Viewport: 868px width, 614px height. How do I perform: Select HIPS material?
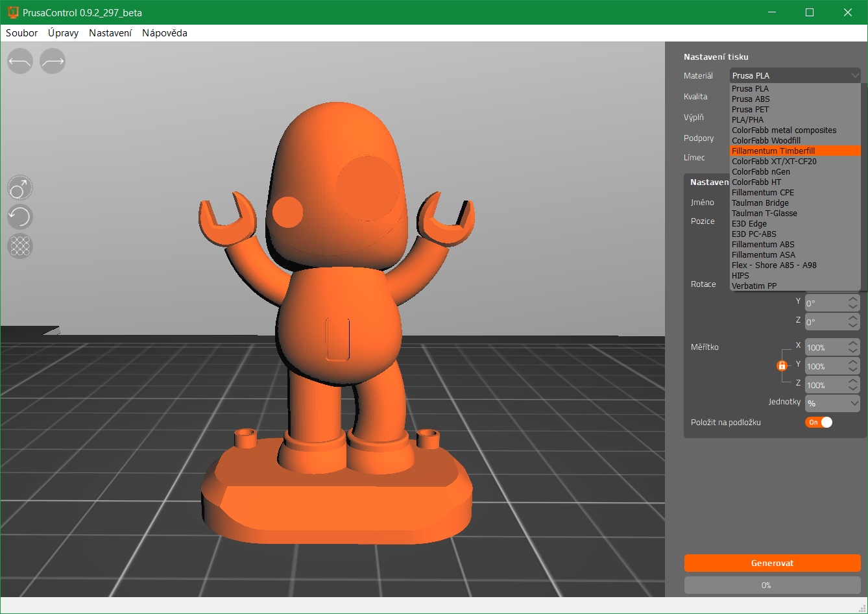pyautogui.click(x=795, y=276)
